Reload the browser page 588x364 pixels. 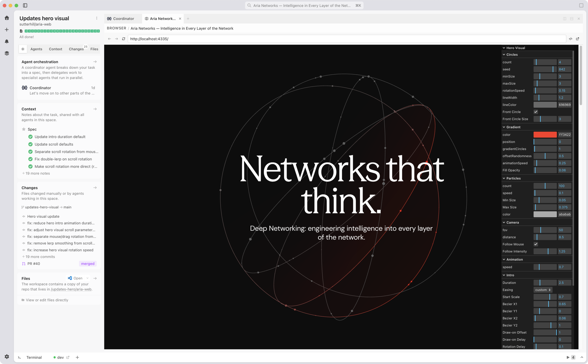click(124, 39)
